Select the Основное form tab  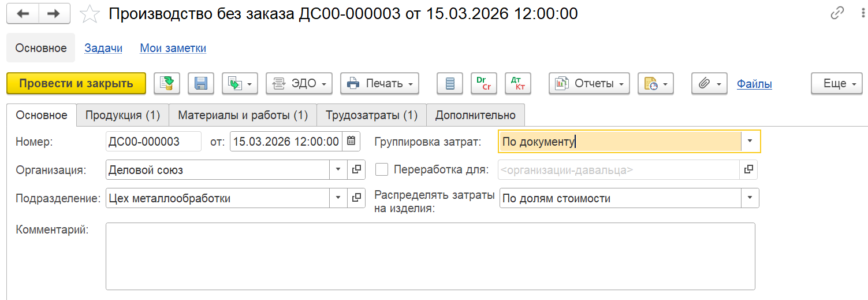(42, 115)
